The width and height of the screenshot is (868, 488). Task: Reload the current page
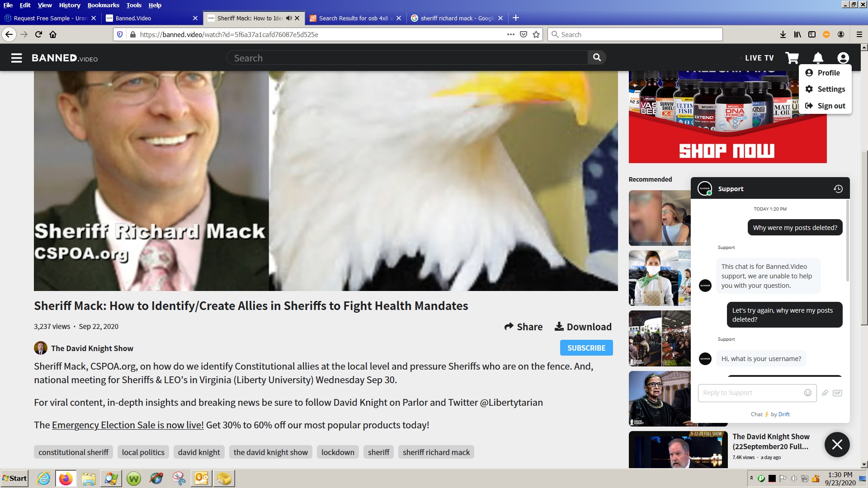38,34
